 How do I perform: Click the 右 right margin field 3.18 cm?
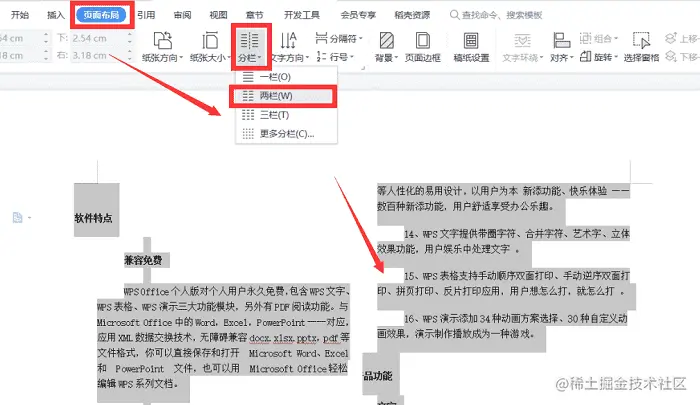click(98, 56)
